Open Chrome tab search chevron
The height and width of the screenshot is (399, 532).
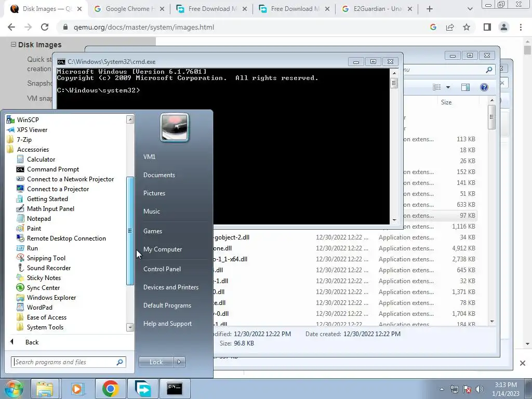(470, 9)
